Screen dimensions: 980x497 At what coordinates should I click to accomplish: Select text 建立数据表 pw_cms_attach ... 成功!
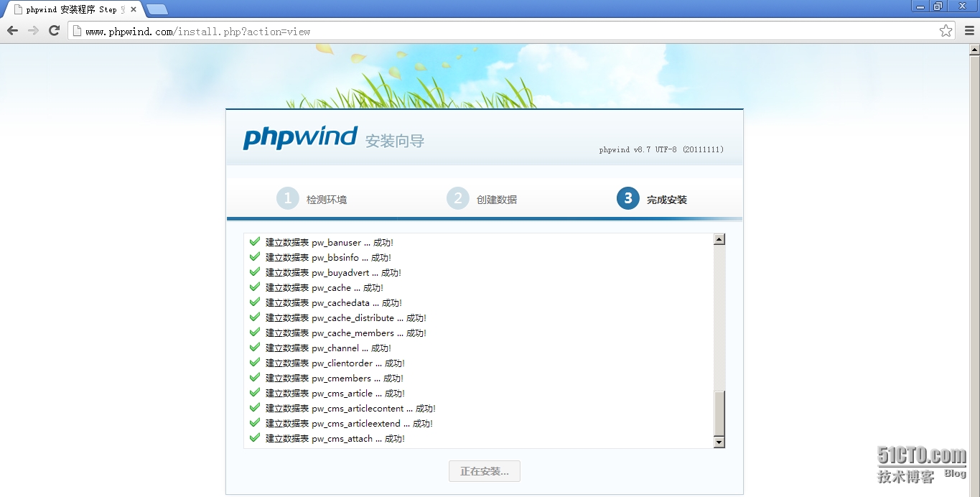click(335, 439)
